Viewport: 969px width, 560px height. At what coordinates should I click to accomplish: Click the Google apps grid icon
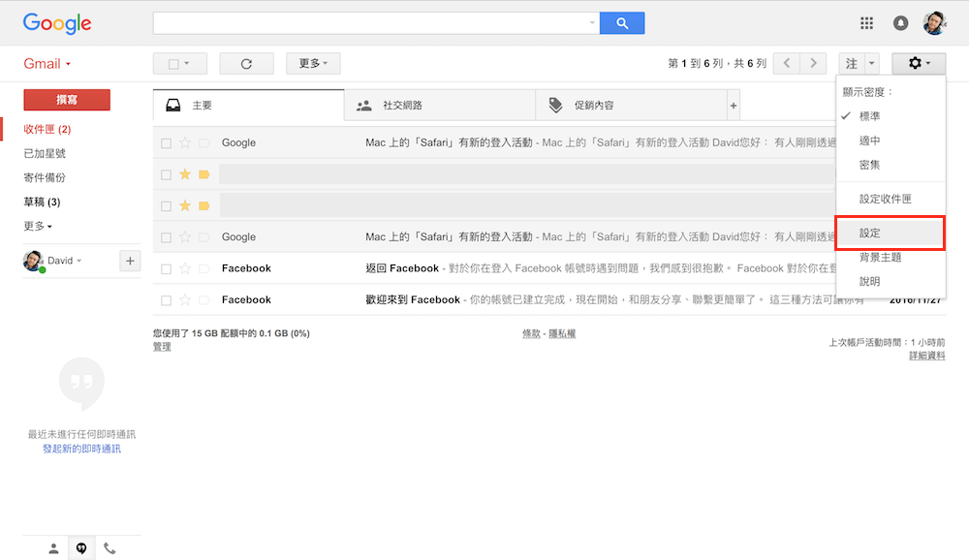[866, 23]
